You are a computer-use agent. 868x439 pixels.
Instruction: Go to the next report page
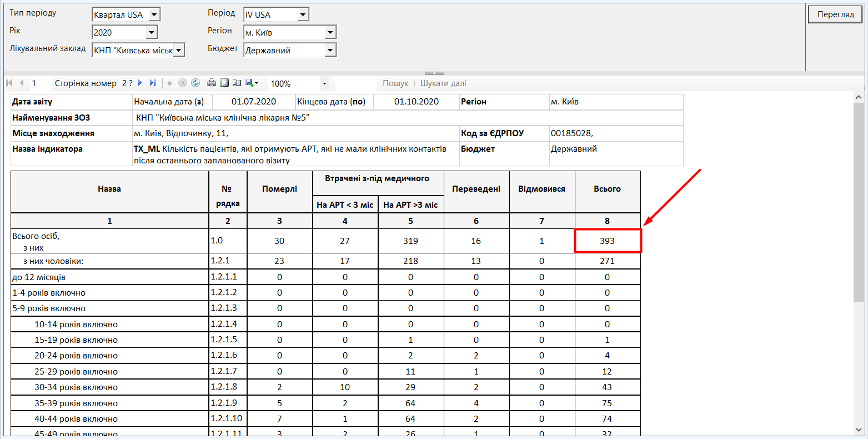[140, 83]
